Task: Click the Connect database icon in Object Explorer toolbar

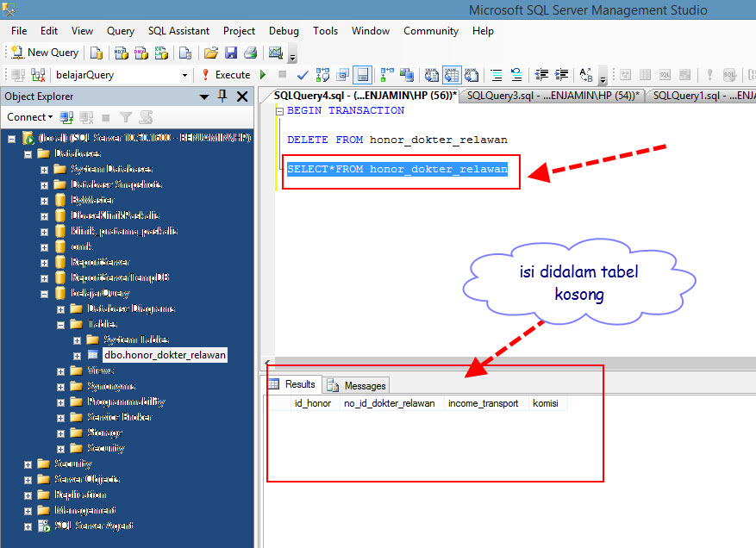Action: [66, 116]
